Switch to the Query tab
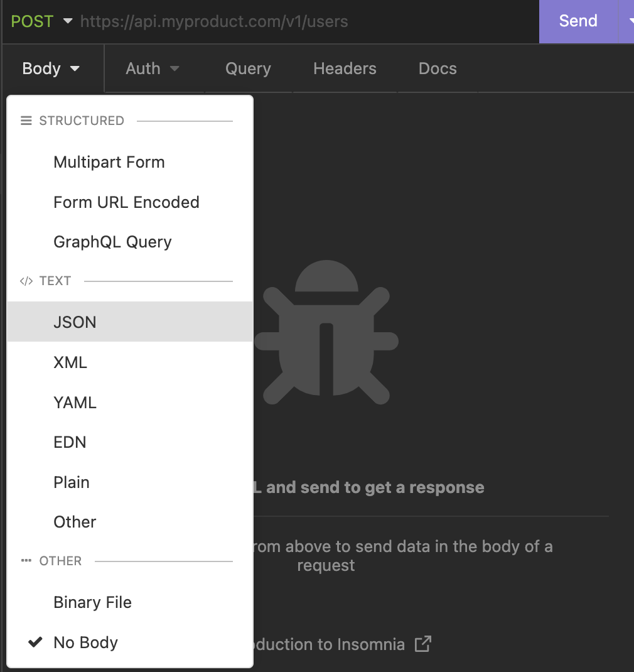 (x=248, y=68)
